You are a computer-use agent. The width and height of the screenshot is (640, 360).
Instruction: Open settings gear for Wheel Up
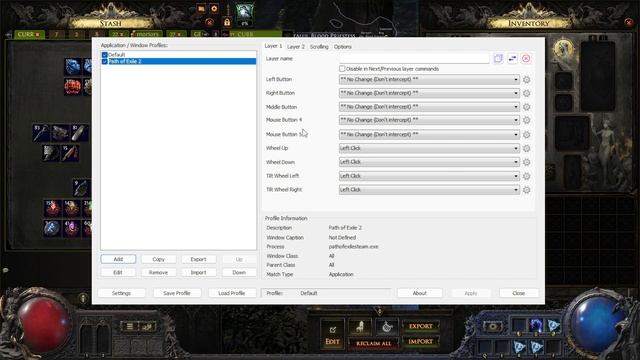527,149
